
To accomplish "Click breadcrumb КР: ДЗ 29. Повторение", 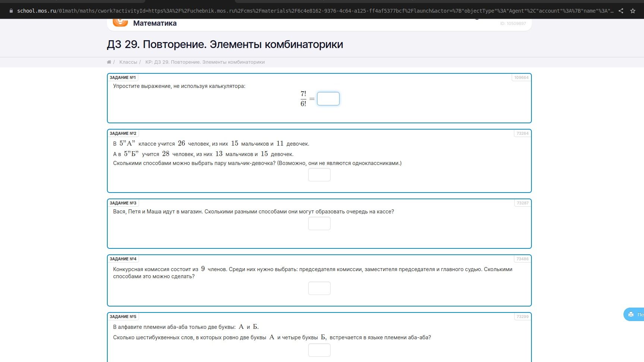I will [x=205, y=62].
